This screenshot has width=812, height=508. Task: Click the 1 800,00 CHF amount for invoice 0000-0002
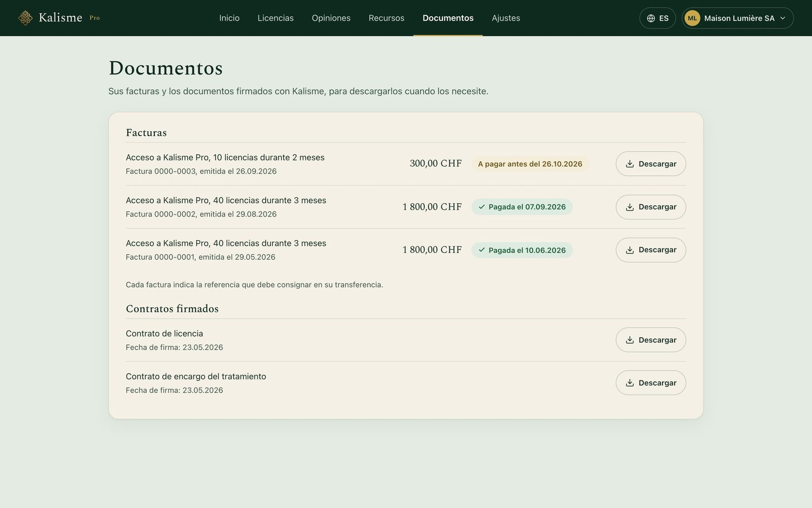coord(432,207)
